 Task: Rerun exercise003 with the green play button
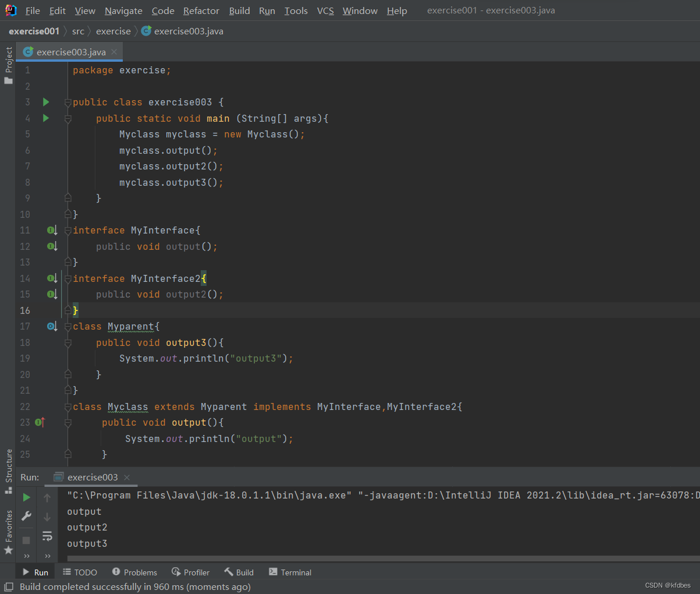click(x=26, y=497)
